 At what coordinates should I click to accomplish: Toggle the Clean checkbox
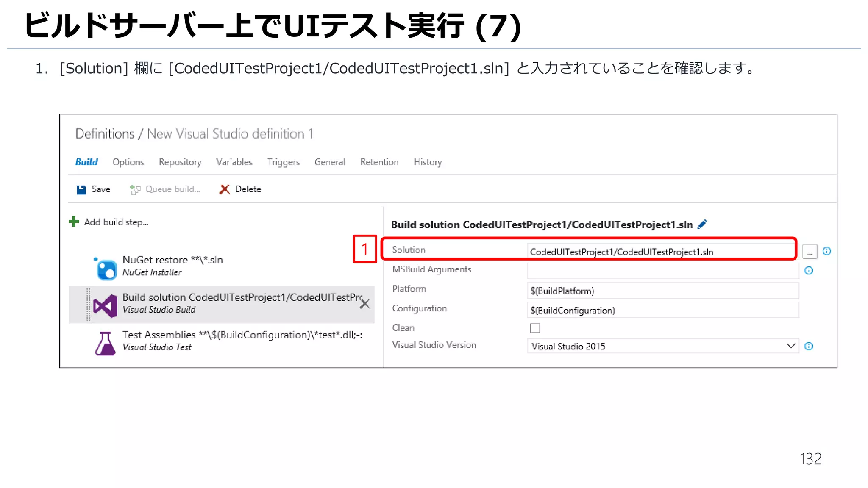pos(535,328)
